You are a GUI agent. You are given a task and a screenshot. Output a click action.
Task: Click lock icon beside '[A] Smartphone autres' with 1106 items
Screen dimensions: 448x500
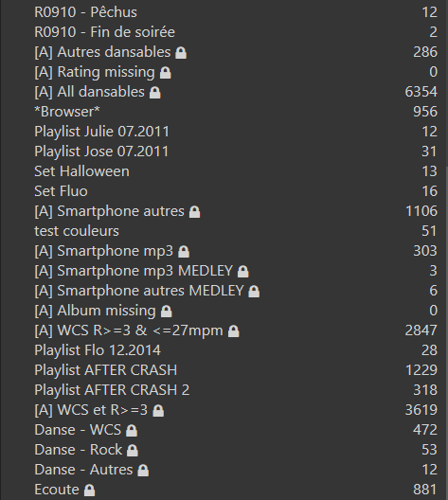point(194,212)
